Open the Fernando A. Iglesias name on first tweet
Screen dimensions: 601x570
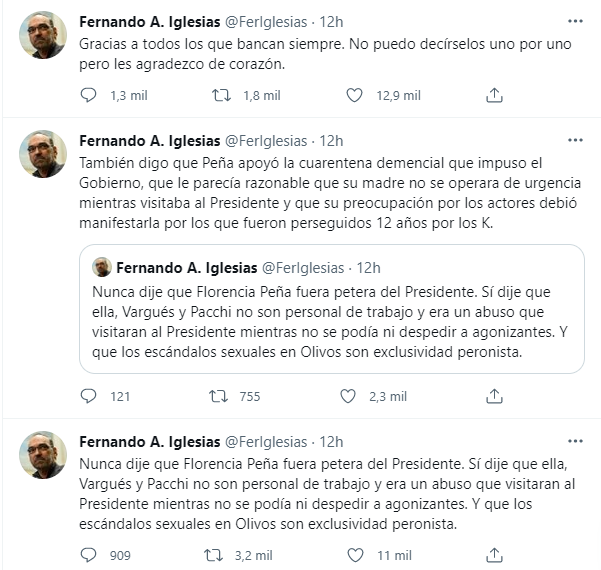click(x=149, y=22)
